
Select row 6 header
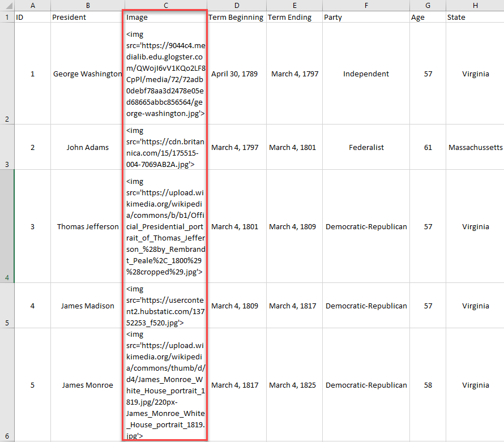tap(7, 385)
